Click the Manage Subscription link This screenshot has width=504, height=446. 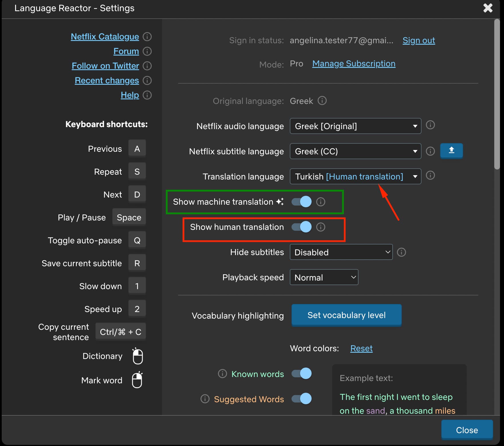point(354,64)
